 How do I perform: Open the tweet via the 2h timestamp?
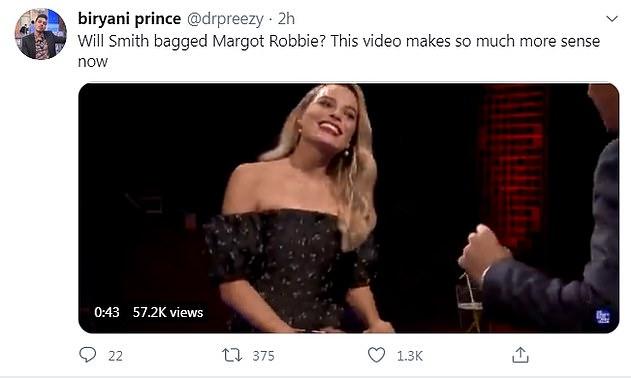coord(286,19)
